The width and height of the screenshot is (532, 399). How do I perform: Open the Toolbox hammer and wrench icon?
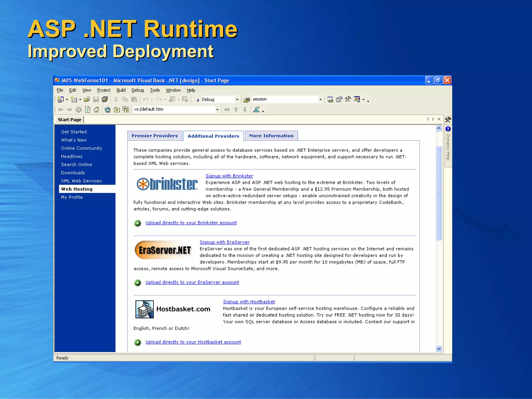click(x=348, y=99)
